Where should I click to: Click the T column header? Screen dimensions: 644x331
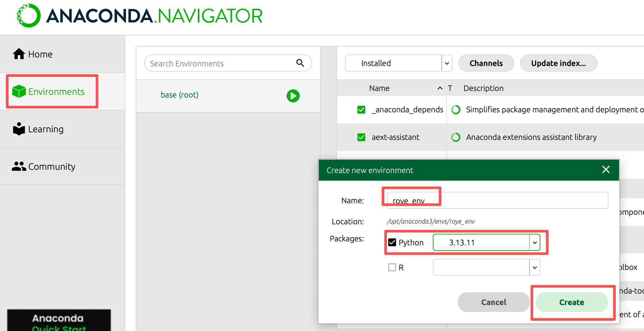450,88
